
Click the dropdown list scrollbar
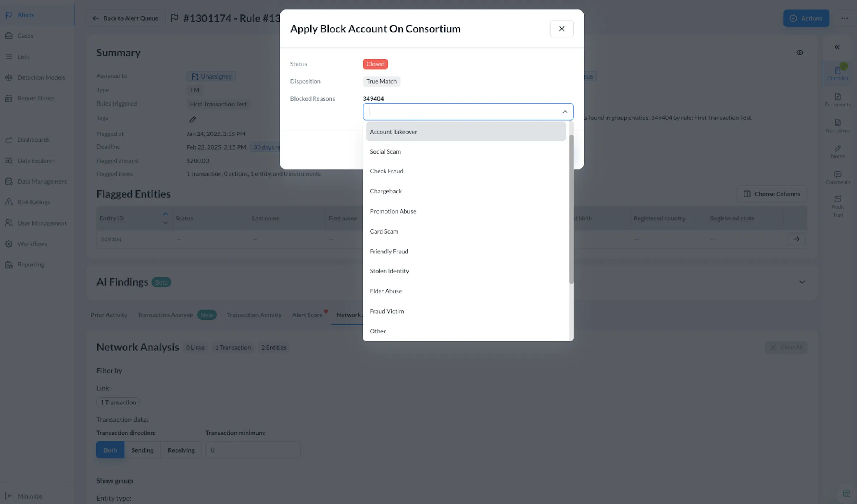571,209
